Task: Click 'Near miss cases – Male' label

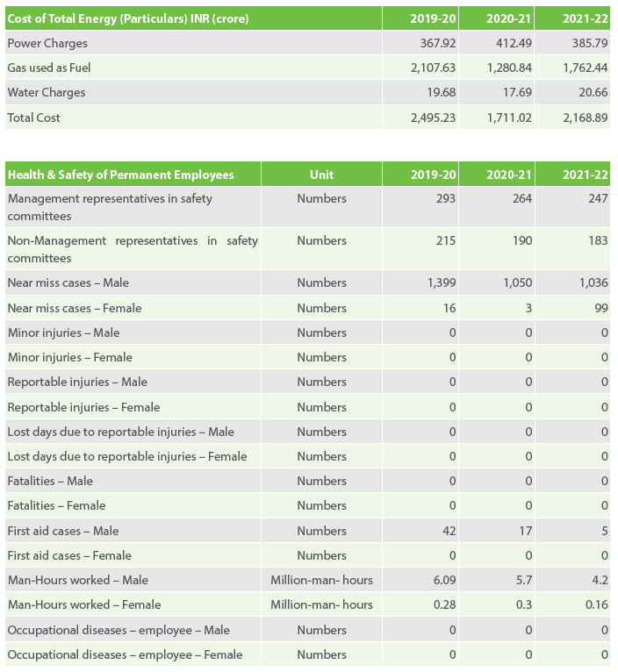Action: coord(68,282)
